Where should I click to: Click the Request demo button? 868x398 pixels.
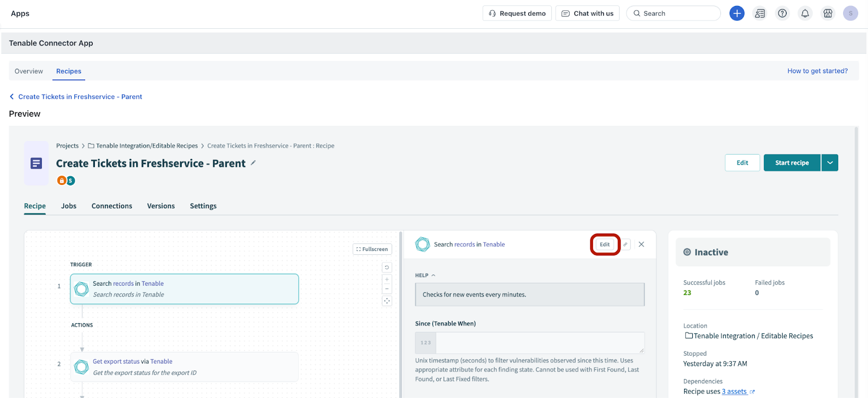[517, 14]
